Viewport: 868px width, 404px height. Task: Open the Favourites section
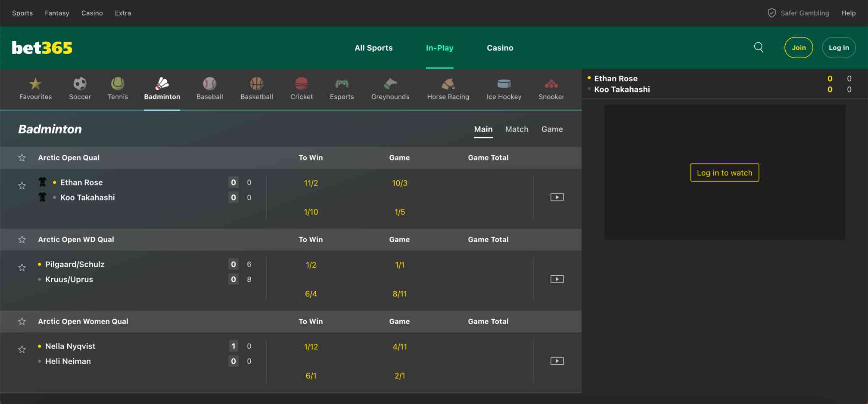pyautogui.click(x=35, y=88)
